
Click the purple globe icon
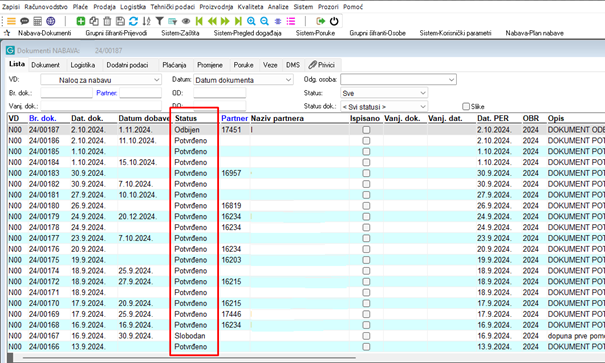[x=51, y=21]
